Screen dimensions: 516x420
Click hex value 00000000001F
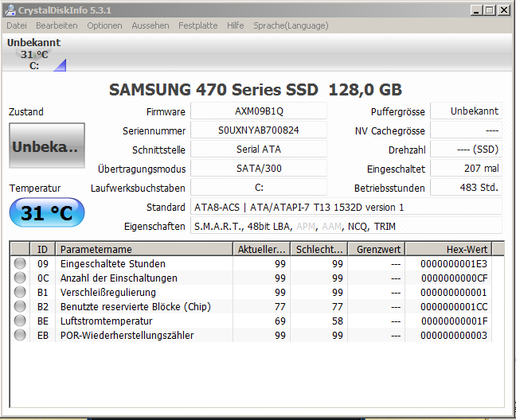pyautogui.click(x=454, y=321)
